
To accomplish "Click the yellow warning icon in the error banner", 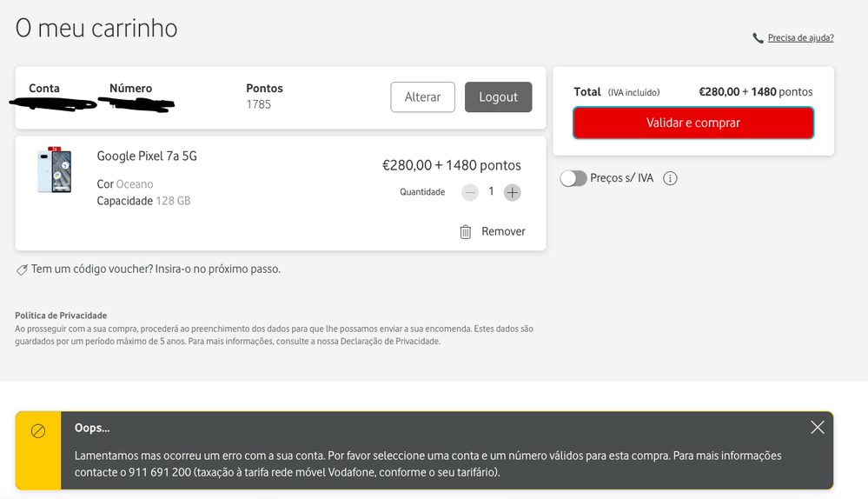I will [38, 431].
